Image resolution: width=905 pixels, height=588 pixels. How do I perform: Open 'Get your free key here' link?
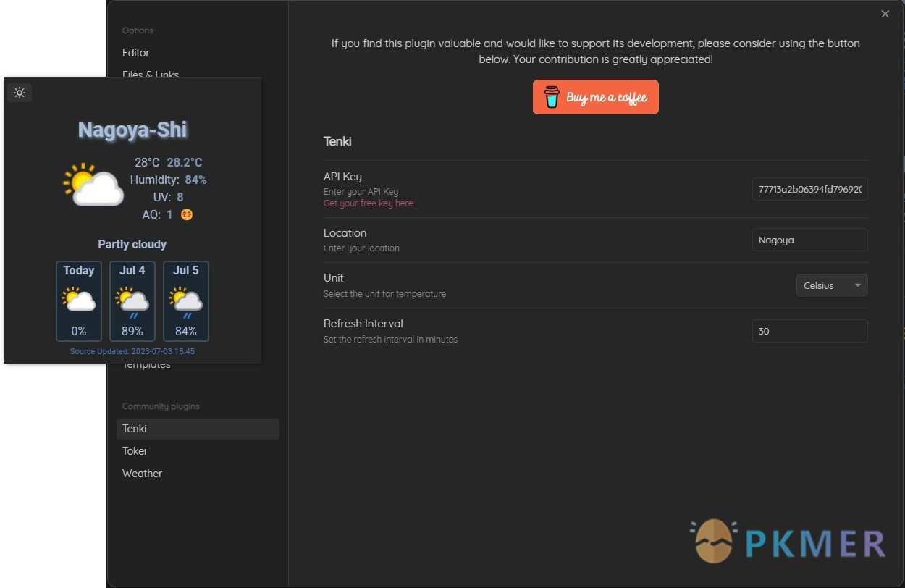[x=369, y=203]
